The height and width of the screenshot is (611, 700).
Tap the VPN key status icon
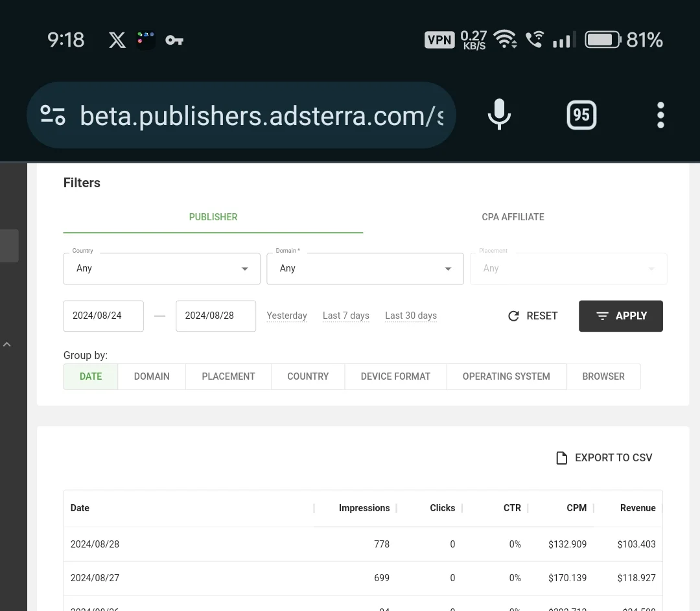coord(174,40)
